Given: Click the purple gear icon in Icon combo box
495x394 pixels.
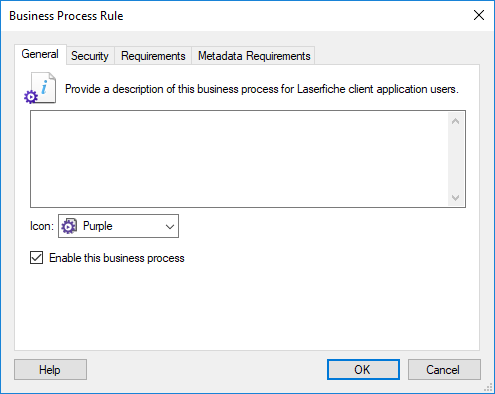Looking at the screenshot, I should pos(69,226).
